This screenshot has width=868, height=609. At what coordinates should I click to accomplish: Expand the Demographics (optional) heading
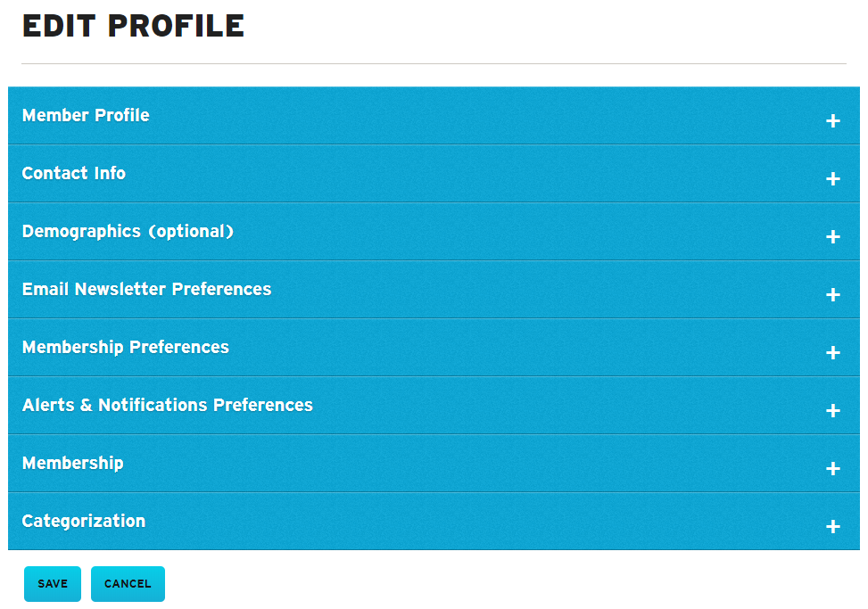pos(128,231)
